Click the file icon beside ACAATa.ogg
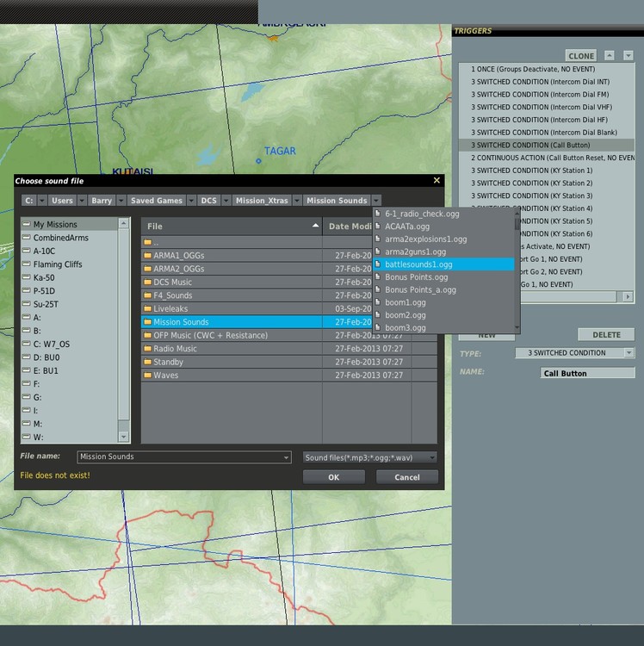The width and height of the screenshot is (644, 646). tap(379, 227)
